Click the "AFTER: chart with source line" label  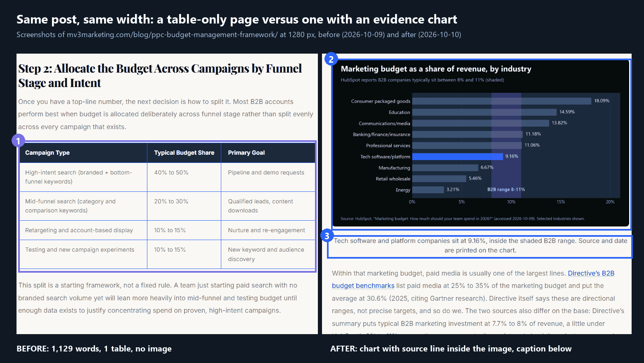tap(451, 349)
